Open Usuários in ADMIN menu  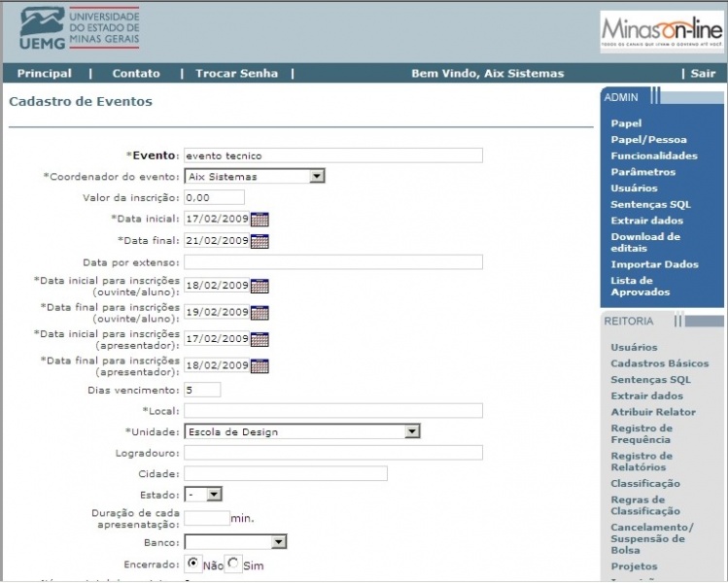coord(635,188)
